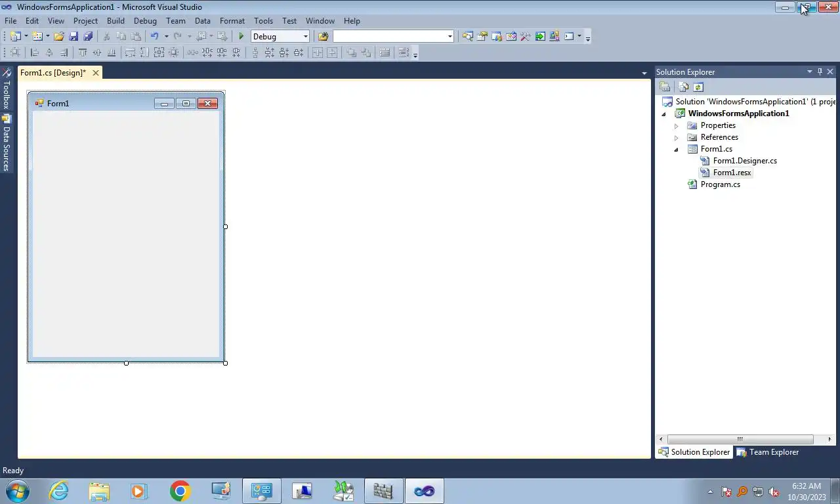Viewport: 840px width, 504px height.
Task: Start debugging with the green play icon
Action: 241,37
